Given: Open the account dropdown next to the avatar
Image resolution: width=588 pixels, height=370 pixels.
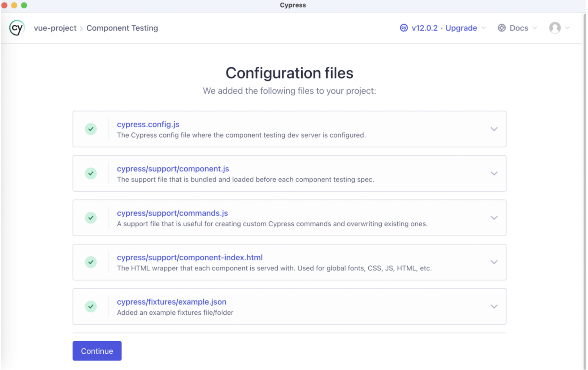Looking at the screenshot, I should [x=568, y=28].
